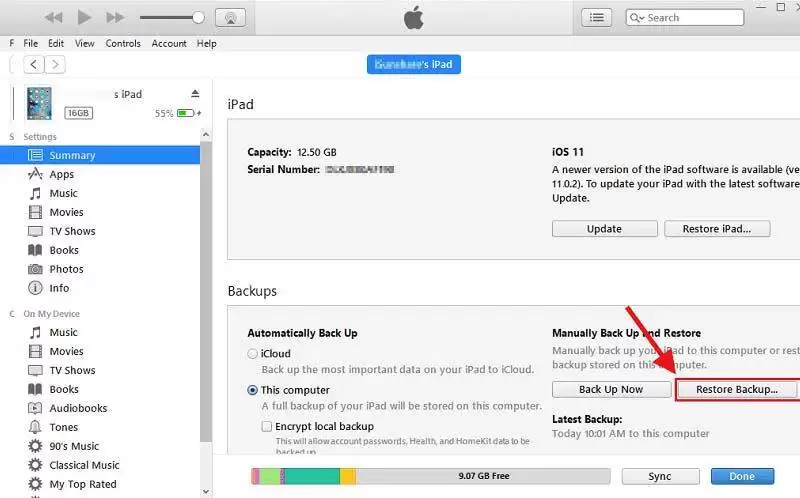Click the battery level icon
The image size is (800, 498).
coord(186,113)
